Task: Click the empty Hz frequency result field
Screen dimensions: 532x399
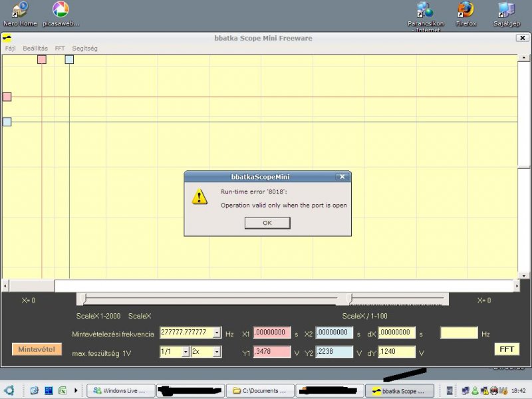Action: point(459,333)
